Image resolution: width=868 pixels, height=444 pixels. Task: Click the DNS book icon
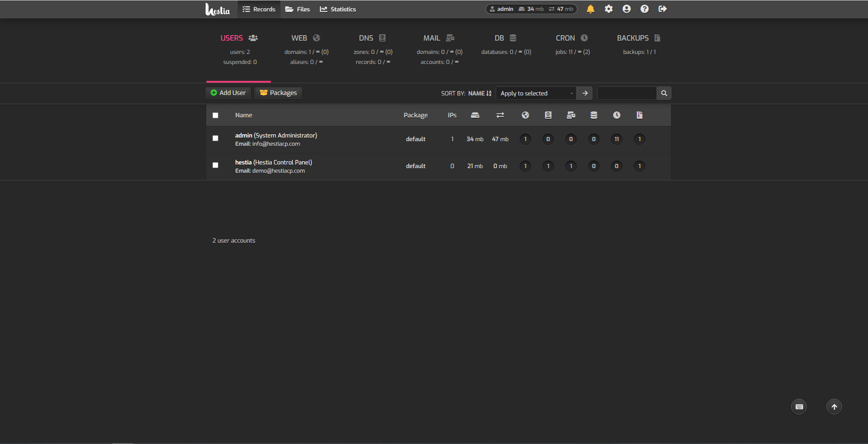click(382, 38)
